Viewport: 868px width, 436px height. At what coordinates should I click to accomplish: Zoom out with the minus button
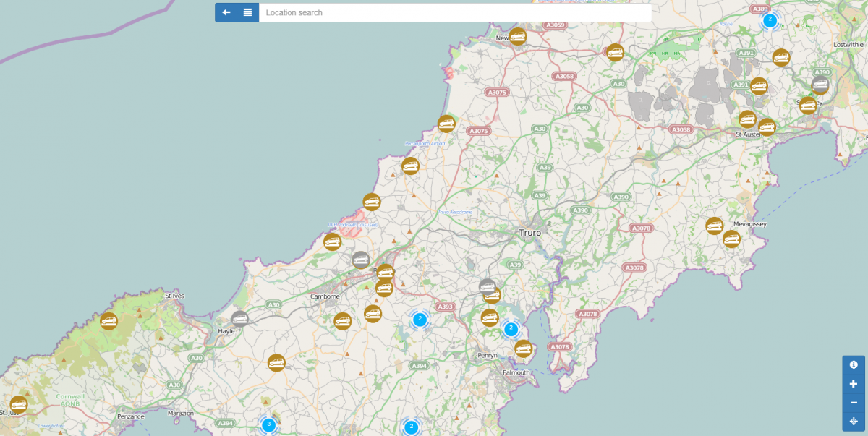click(854, 403)
